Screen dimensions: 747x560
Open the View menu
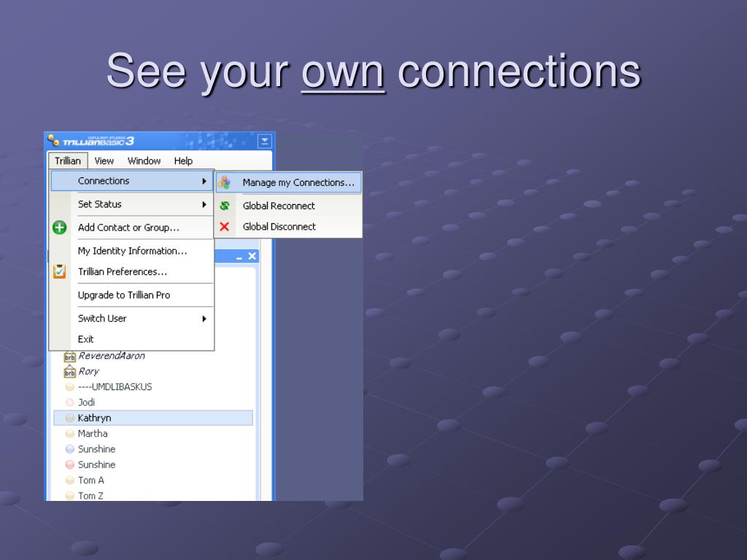104,161
